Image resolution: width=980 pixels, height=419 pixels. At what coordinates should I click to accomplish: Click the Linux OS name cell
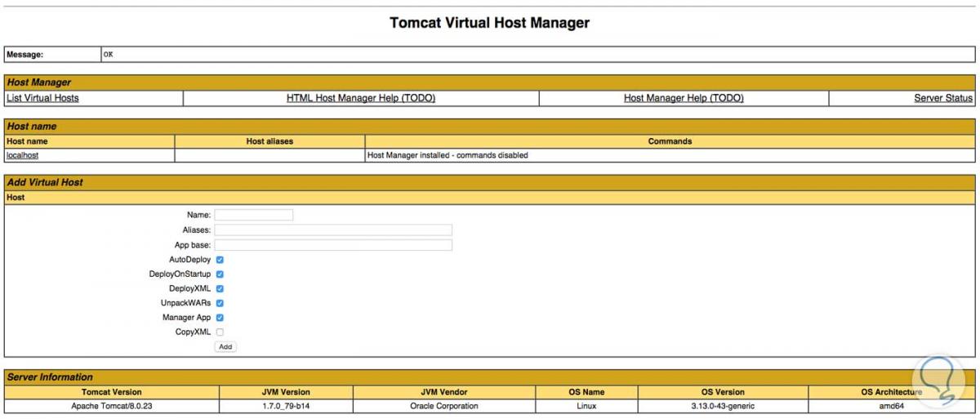[586, 406]
